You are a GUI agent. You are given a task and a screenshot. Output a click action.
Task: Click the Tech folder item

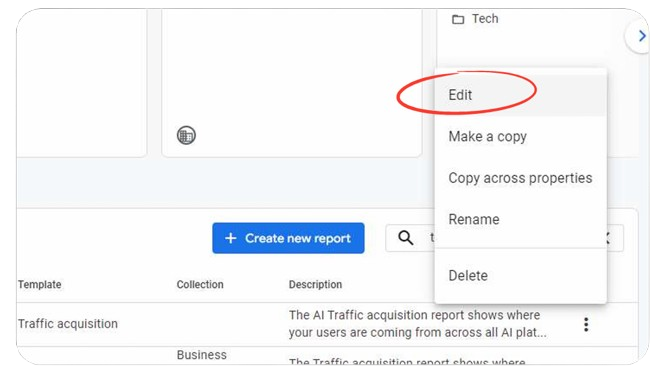tap(475, 19)
